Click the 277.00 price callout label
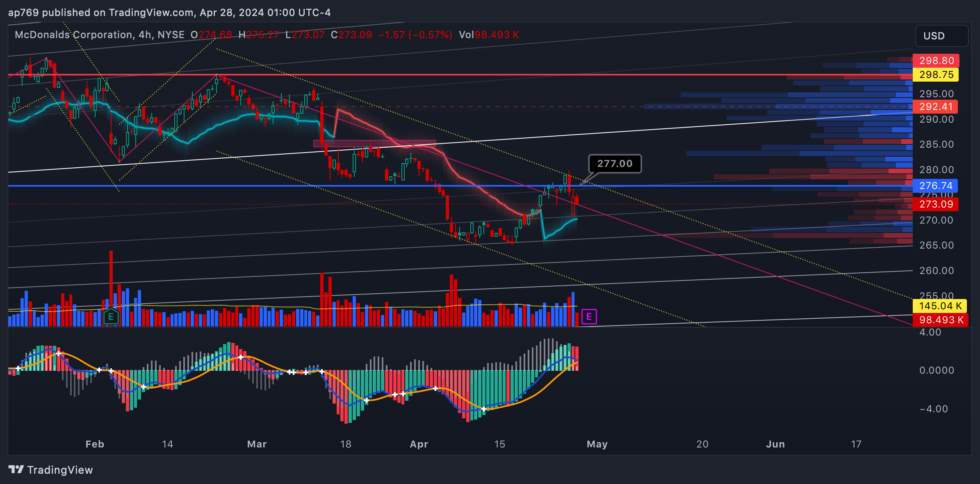The height and width of the screenshot is (484, 980). pyautogui.click(x=615, y=164)
